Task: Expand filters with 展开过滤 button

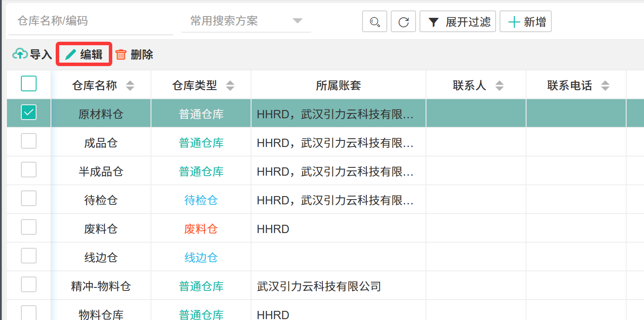Action: (458, 22)
